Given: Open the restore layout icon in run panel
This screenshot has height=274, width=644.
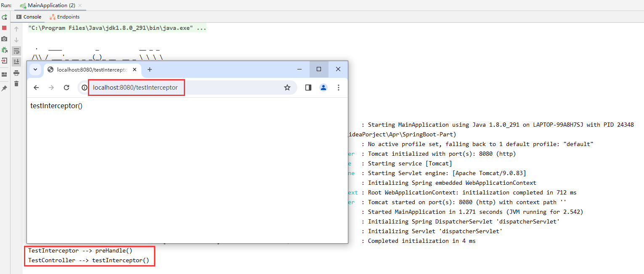Looking at the screenshot, I should 4,74.
